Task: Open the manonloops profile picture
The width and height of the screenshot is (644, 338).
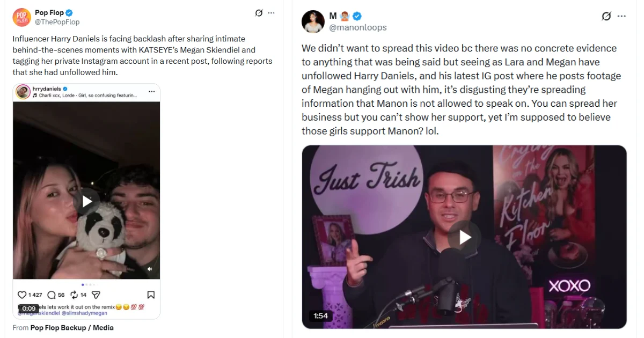Action: pyautogui.click(x=313, y=21)
